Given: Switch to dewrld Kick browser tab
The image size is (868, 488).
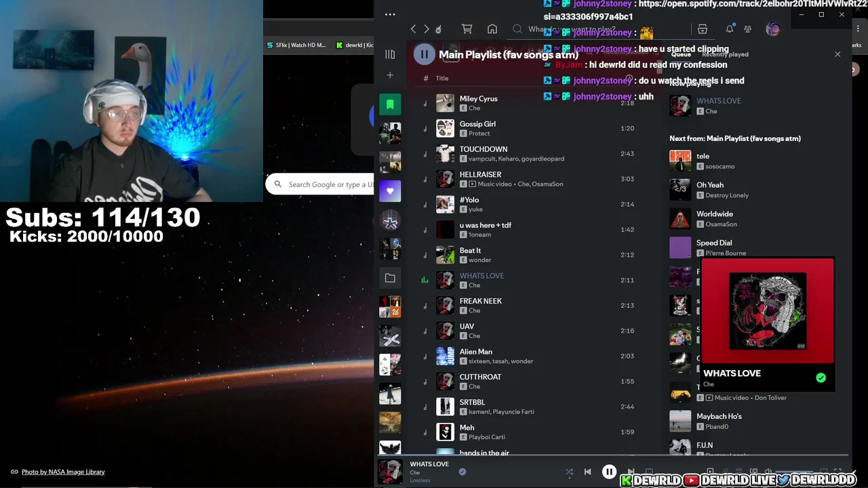Looking at the screenshot, I should (x=355, y=45).
